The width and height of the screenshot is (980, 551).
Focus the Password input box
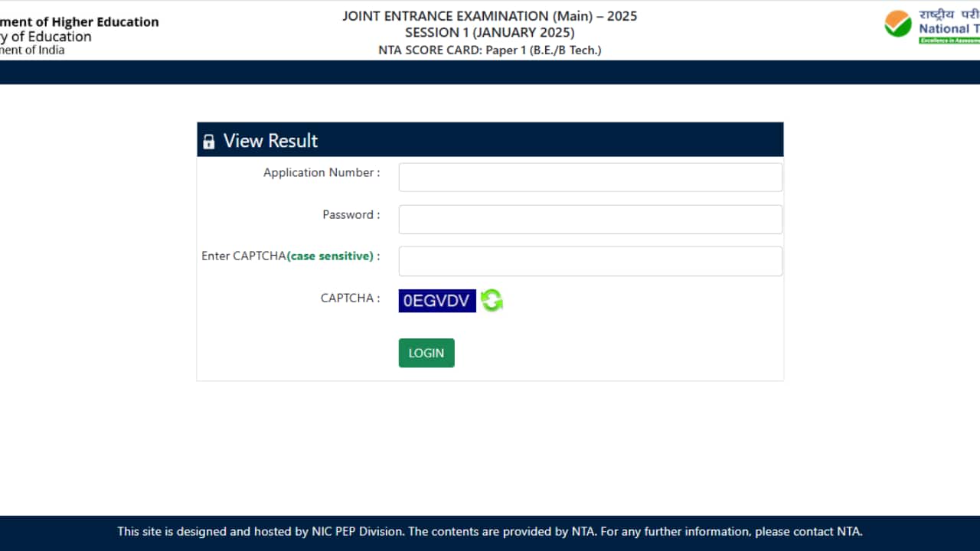[590, 219]
